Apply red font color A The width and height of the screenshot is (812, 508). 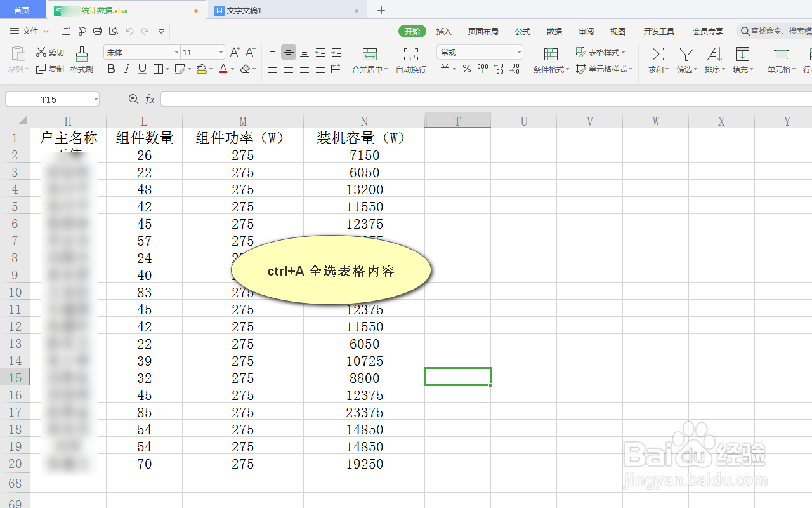point(223,69)
